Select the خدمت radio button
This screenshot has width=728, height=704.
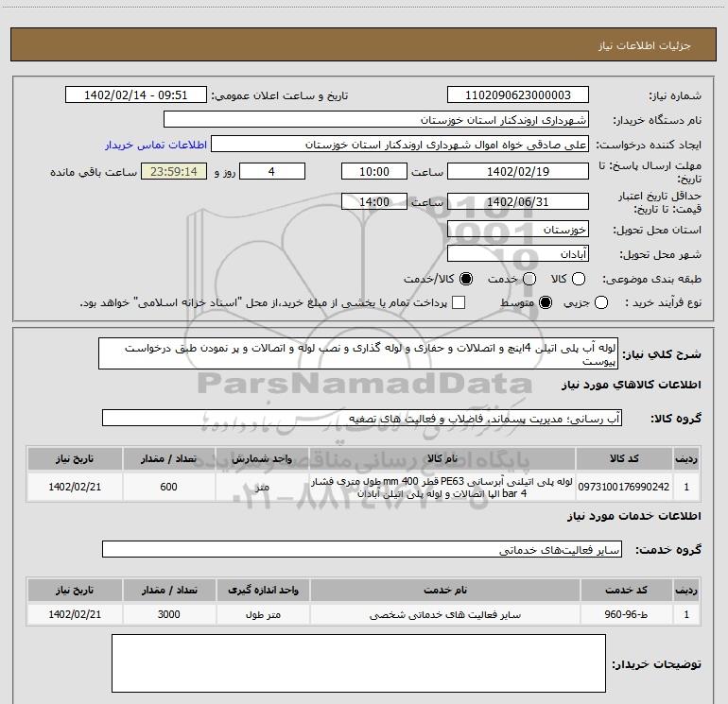[529, 279]
